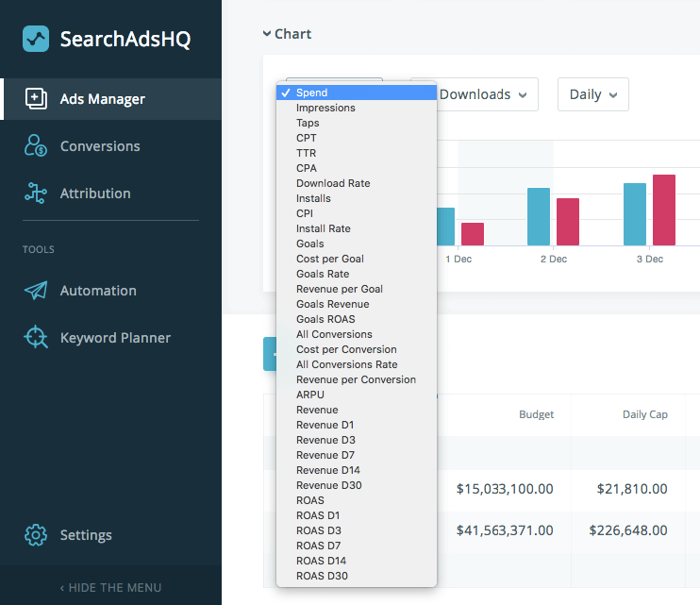Image resolution: width=700 pixels, height=605 pixels.
Task: Select ARPU option
Action: [x=357, y=395]
